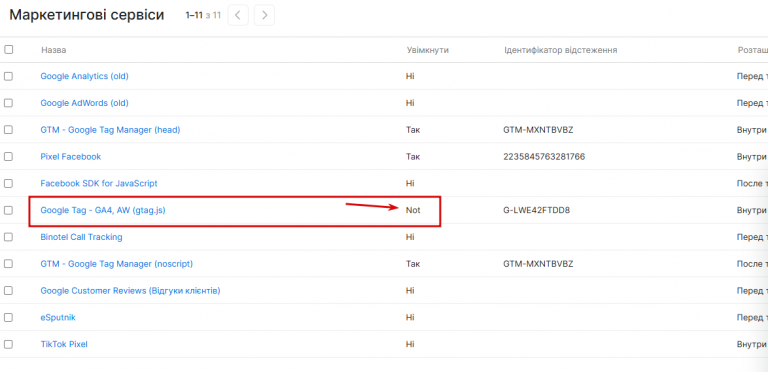Image resolution: width=768 pixels, height=372 pixels.
Task: Open Google AdWords (old) service
Action: click(x=84, y=103)
